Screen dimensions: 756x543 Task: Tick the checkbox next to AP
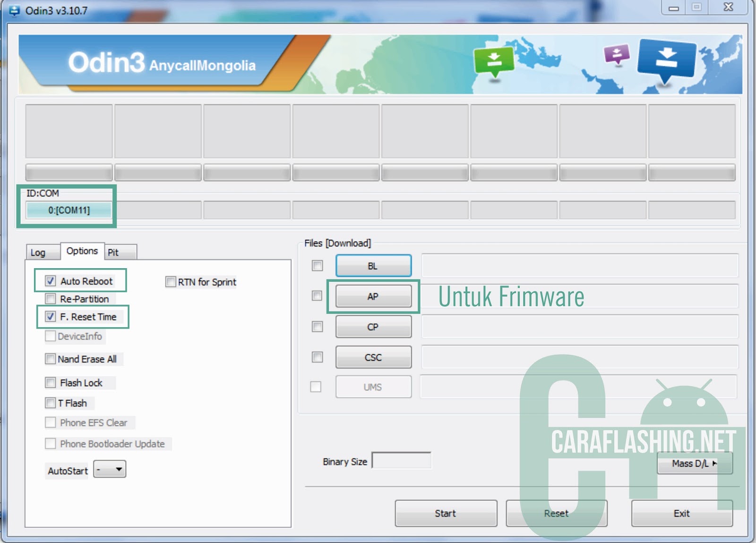click(x=318, y=296)
